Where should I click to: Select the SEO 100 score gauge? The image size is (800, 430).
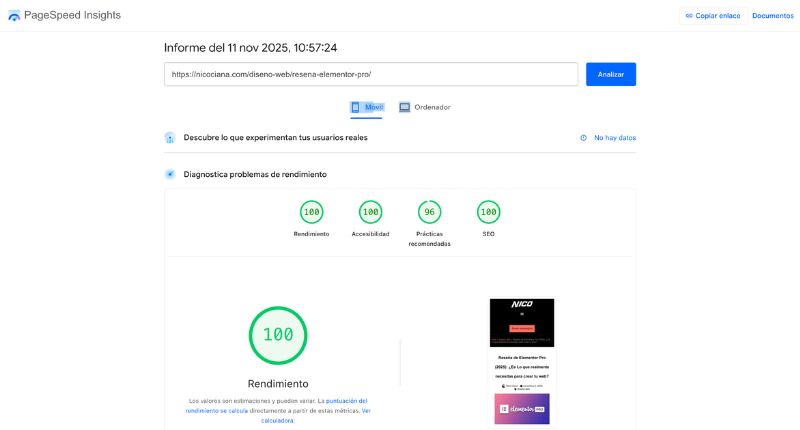tap(488, 212)
